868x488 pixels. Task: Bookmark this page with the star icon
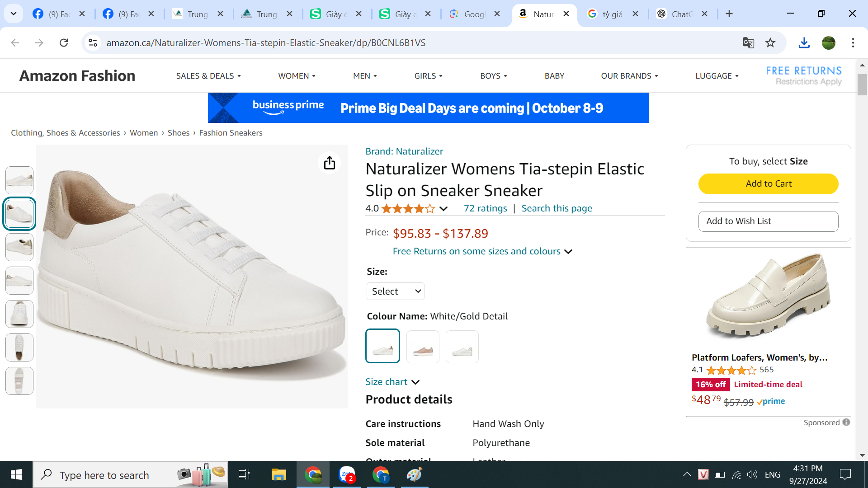[x=770, y=42]
